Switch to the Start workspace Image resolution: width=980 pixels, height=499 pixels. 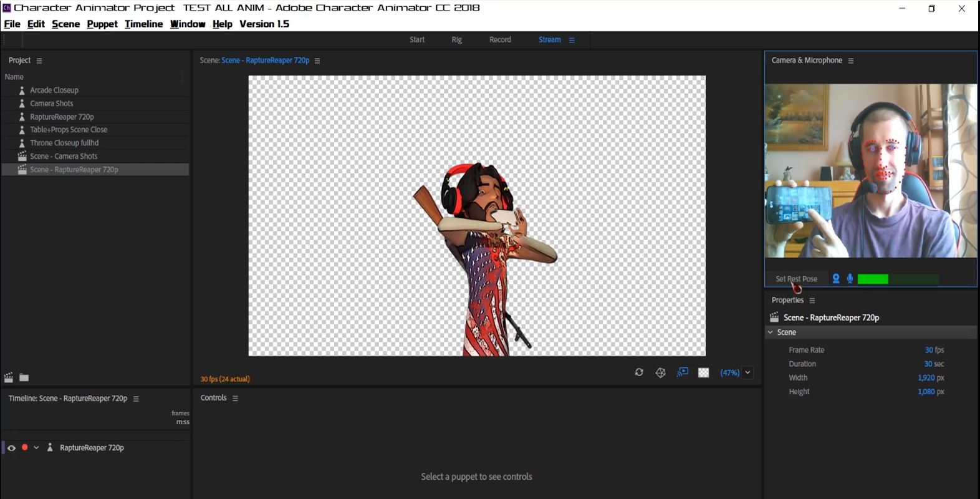click(x=417, y=39)
